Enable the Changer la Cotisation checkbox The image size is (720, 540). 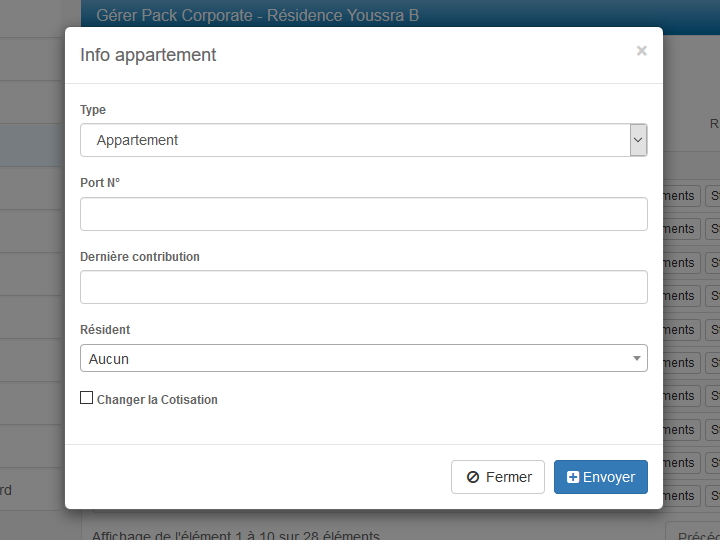[86, 398]
